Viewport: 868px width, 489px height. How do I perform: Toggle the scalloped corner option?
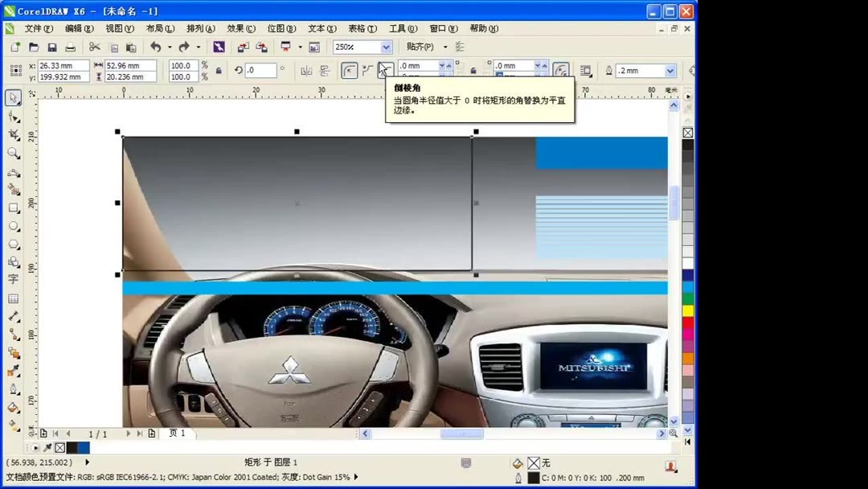(x=367, y=70)
